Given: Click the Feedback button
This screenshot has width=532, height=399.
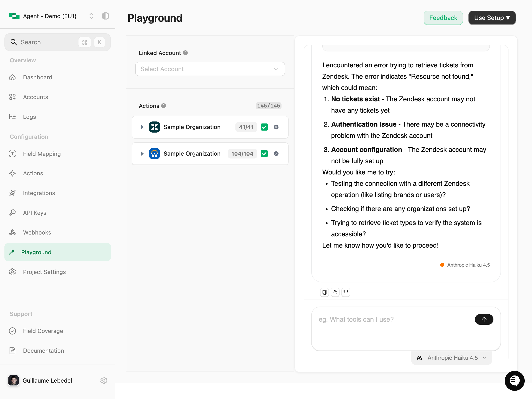Looking at the screenshot, I should pyautogui.click(x=443, y=18).
